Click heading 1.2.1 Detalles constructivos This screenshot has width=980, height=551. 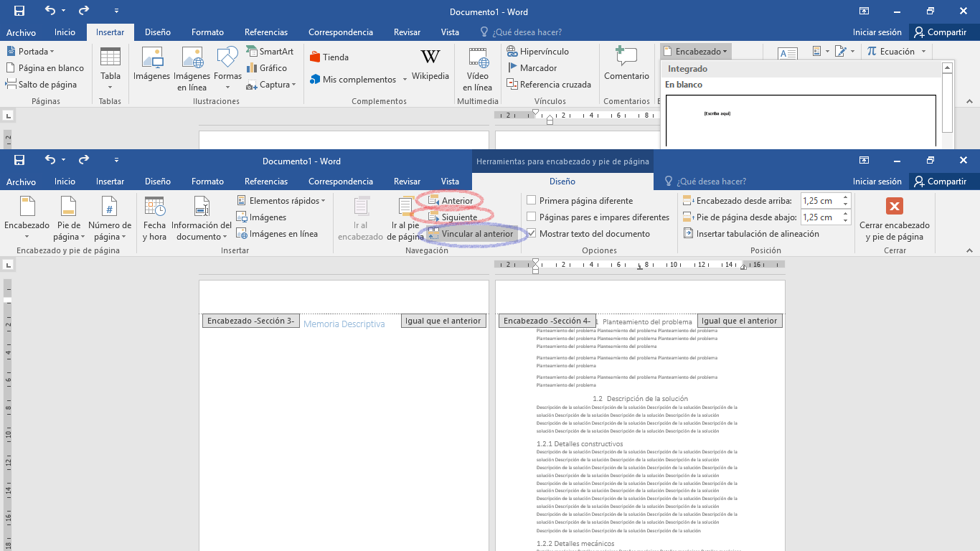pos(580,444)
